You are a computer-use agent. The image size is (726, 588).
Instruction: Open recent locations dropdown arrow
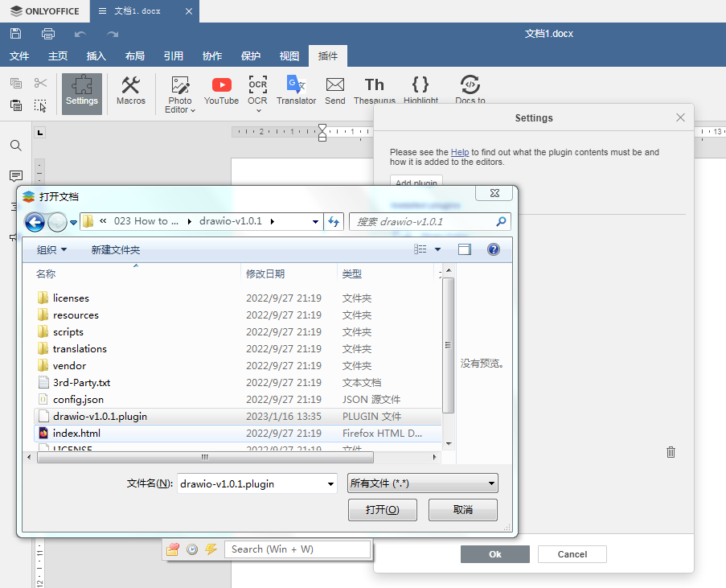coord(73,223)
